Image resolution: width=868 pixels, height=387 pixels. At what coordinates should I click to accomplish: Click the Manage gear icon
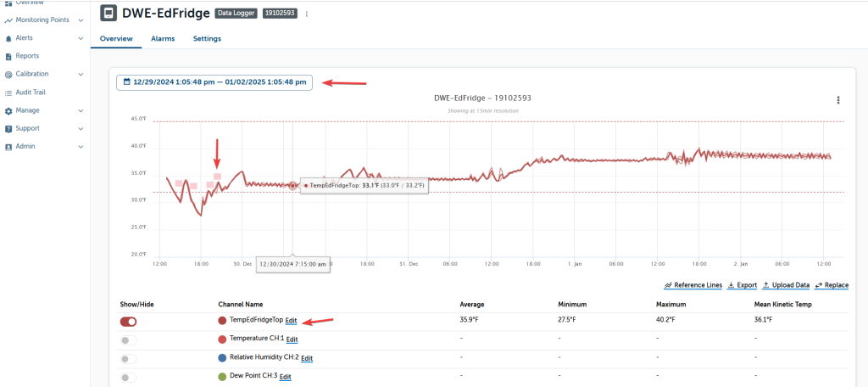click(8, 110)
